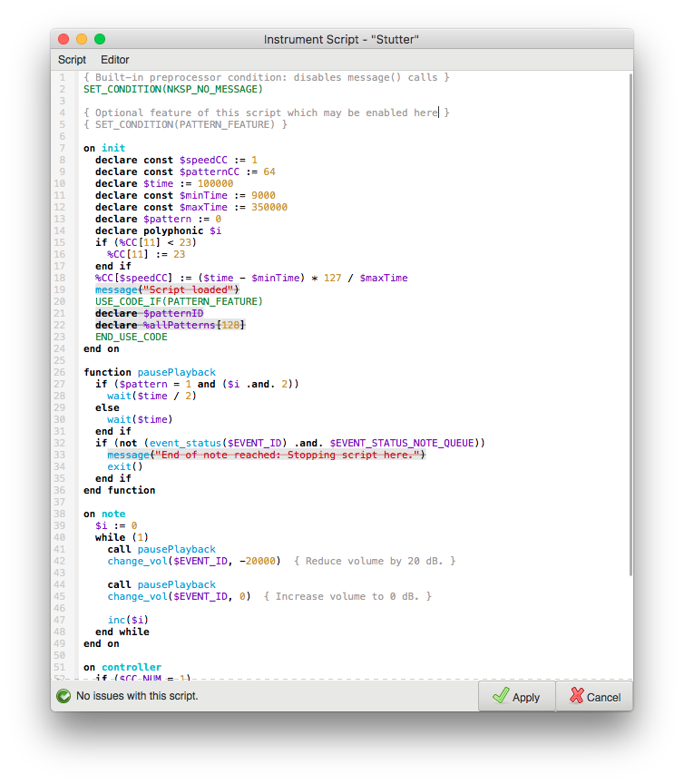Click the first-line comment about preprocessor condition
684x784 pixels.
pos(267,77)
